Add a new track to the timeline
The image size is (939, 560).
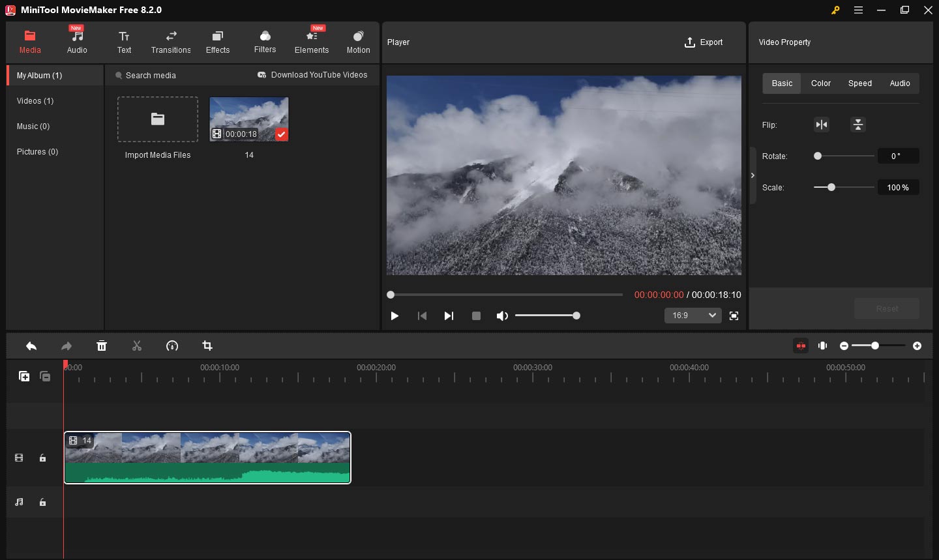pyautogui.click(x=24, y=376)
